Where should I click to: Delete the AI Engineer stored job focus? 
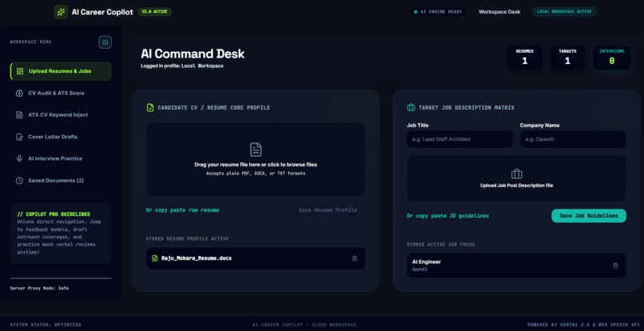click(615, 265)
